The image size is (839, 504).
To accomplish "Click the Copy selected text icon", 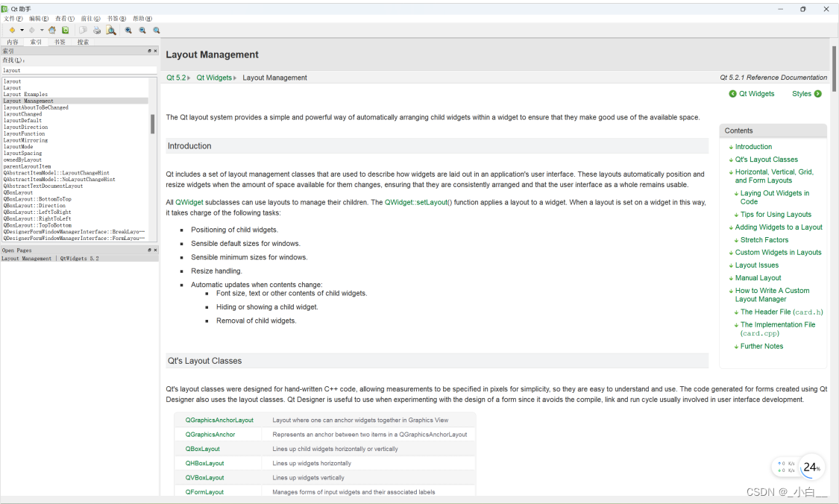I will point(83,31).
